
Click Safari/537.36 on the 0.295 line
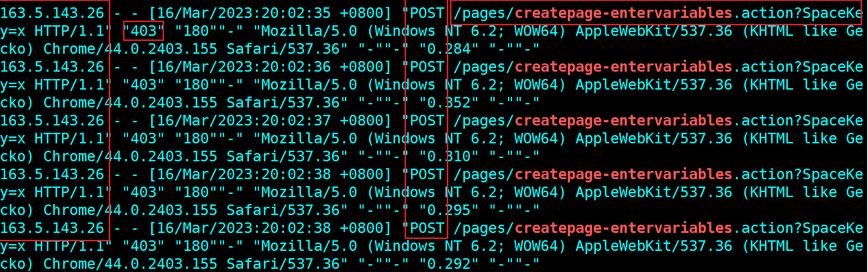[x=283, y=210]
